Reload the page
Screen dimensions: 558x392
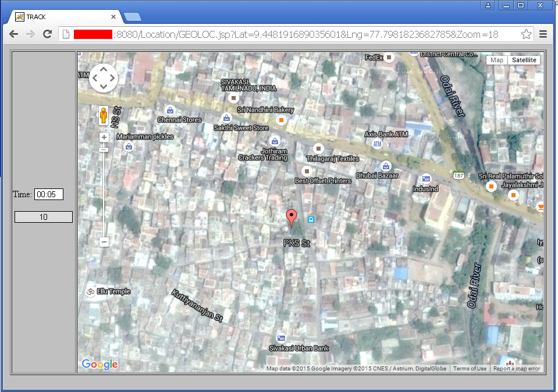47,34
